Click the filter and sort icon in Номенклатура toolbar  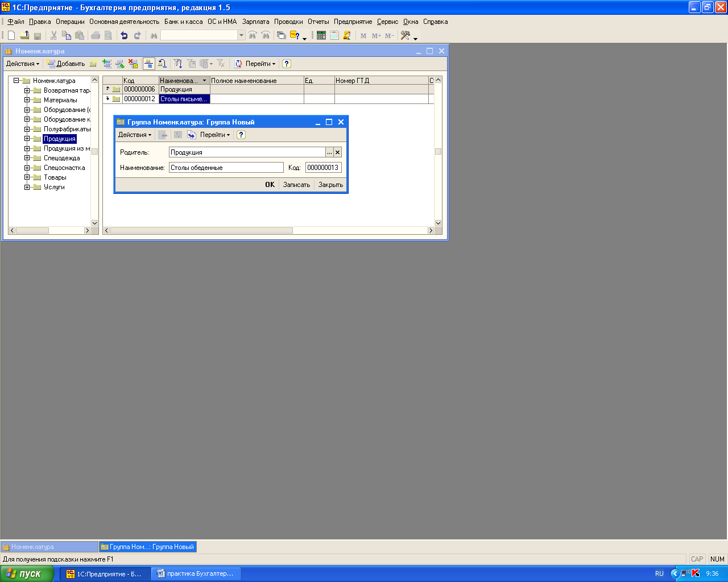(178, 64)
